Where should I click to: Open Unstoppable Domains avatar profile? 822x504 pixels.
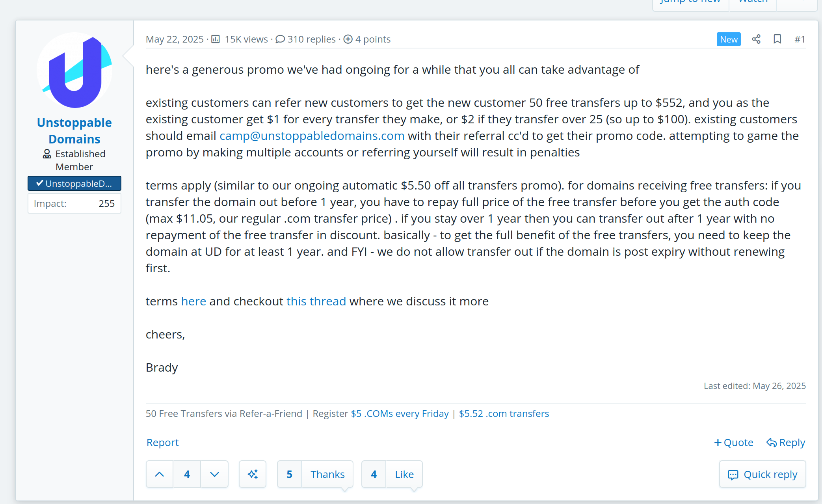point(74,70)
